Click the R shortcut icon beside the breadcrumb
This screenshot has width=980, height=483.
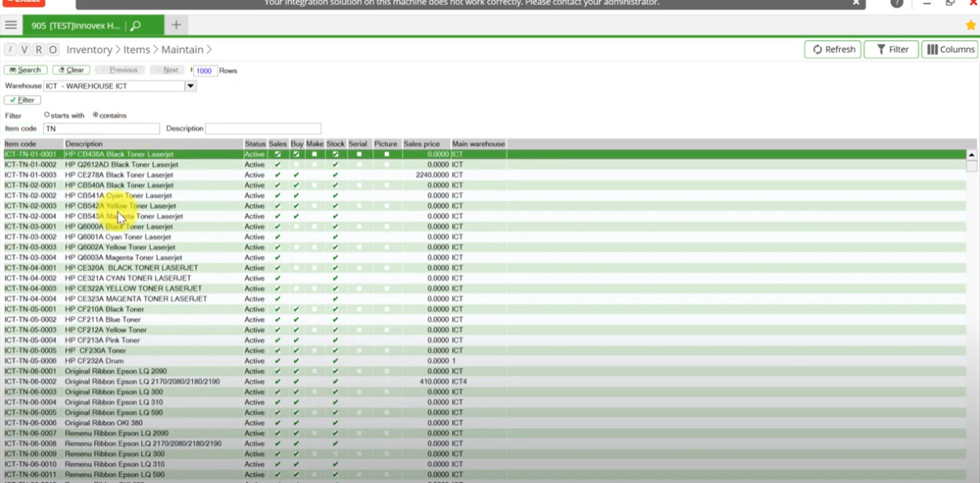coord(38,49)
